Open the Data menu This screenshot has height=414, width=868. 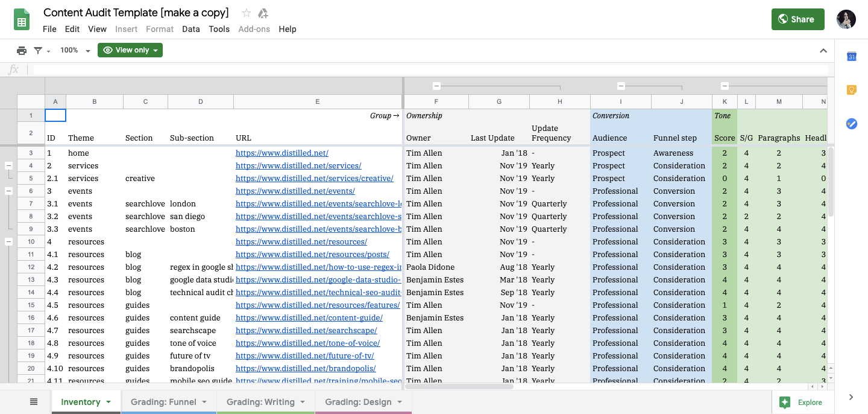click(191, 28)
